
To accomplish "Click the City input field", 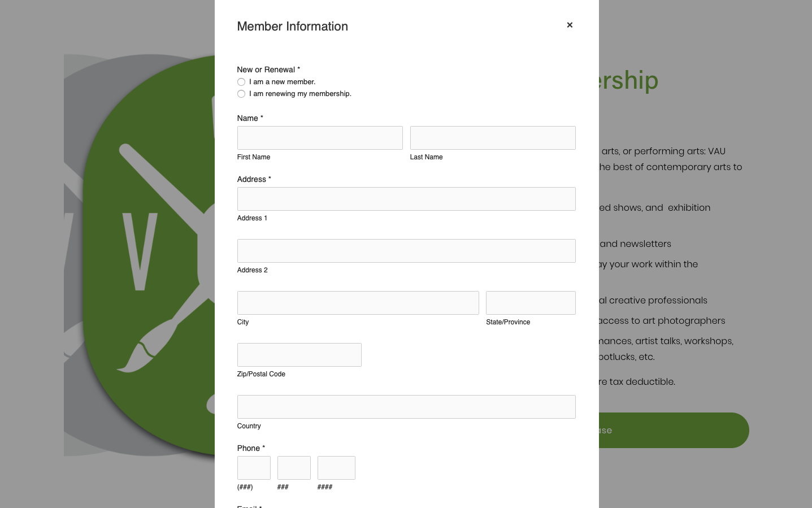I will (358, 303).
